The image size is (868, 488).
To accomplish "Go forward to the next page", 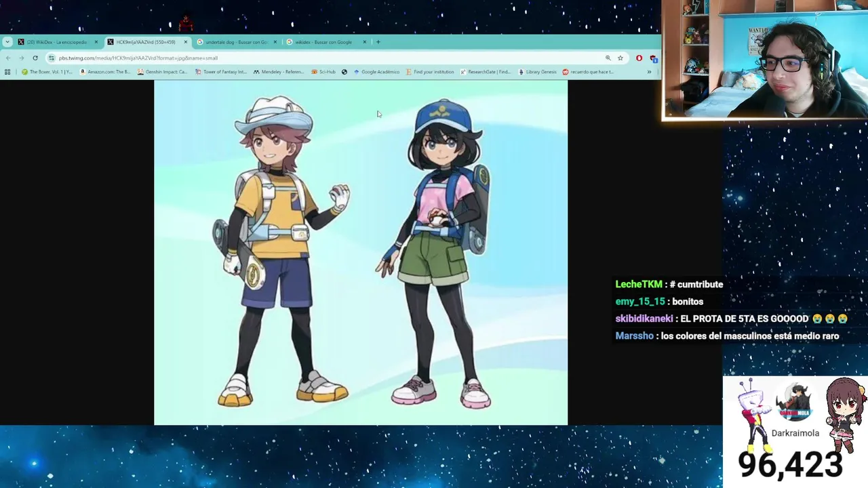I will pos(21,58).
